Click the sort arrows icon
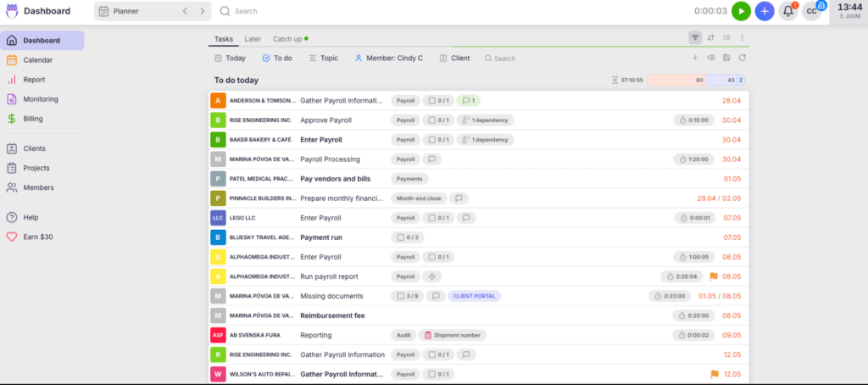This screenshot has width=868, height=385. click(711, 37)
